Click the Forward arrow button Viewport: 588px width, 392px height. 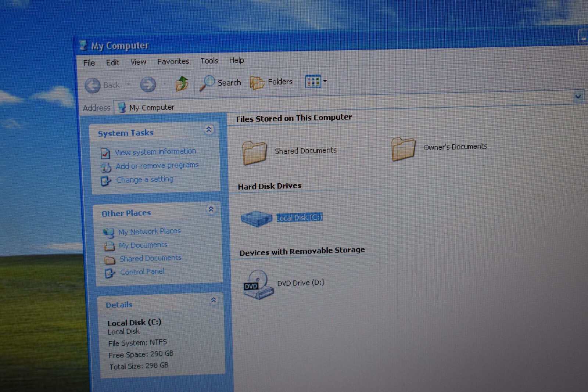[x=148, y=84]
